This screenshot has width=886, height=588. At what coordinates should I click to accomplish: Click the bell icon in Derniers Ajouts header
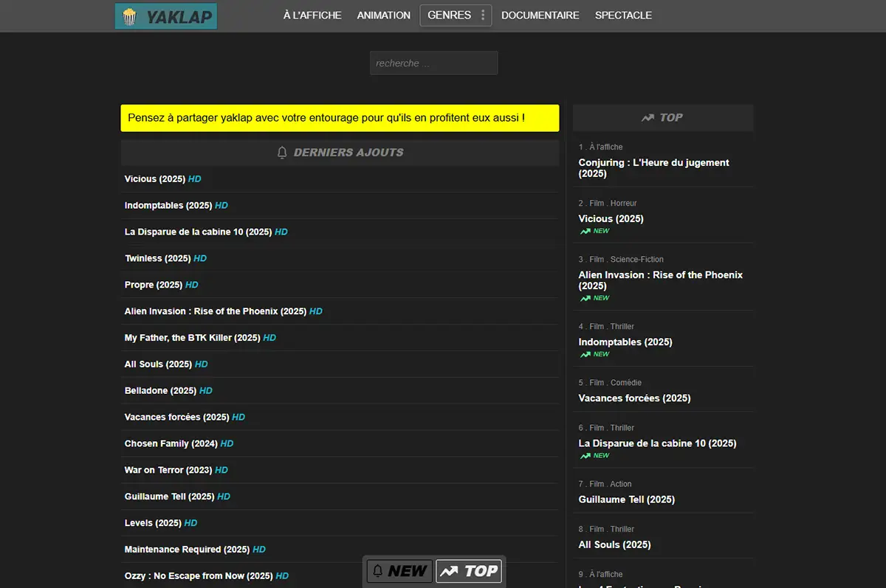pos(282,153)
